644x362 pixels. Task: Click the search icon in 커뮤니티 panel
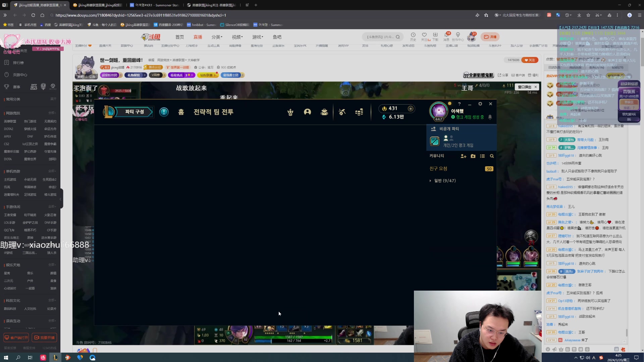(x=492, y=156)
